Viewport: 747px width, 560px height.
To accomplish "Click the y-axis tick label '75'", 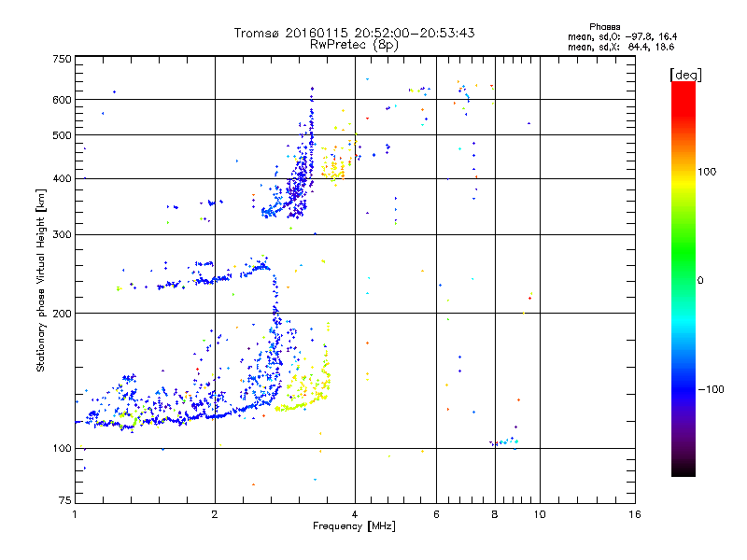I will click(65, 500).
